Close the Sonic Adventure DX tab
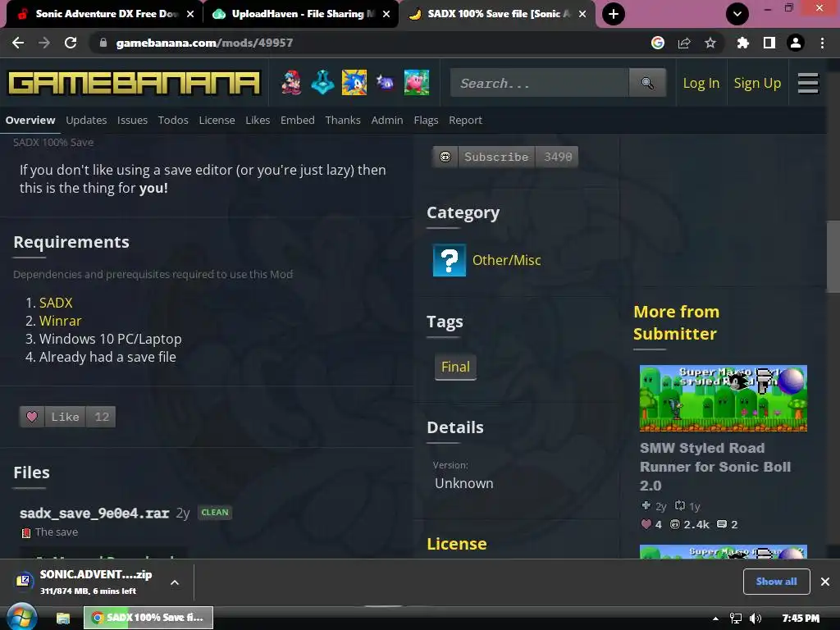The image size is (840, 630). coord(190,14)
